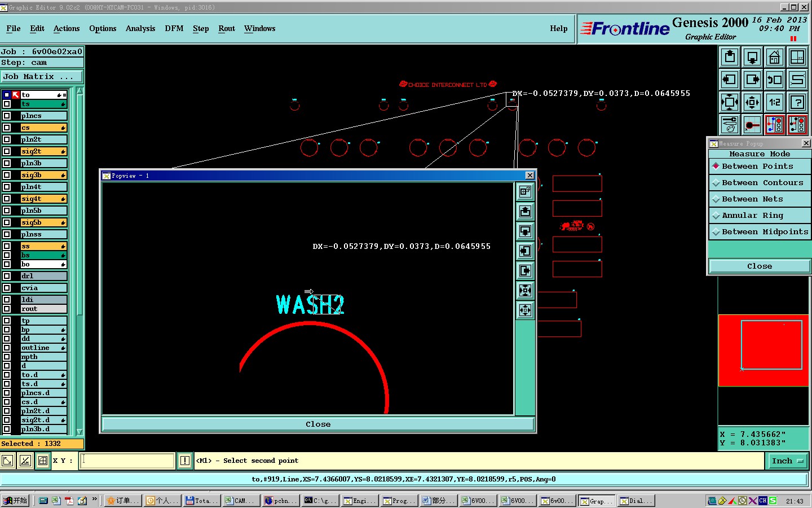This screenshot has width=812, height=508.
Task: Open the Help menu
Action: (559, 29)
